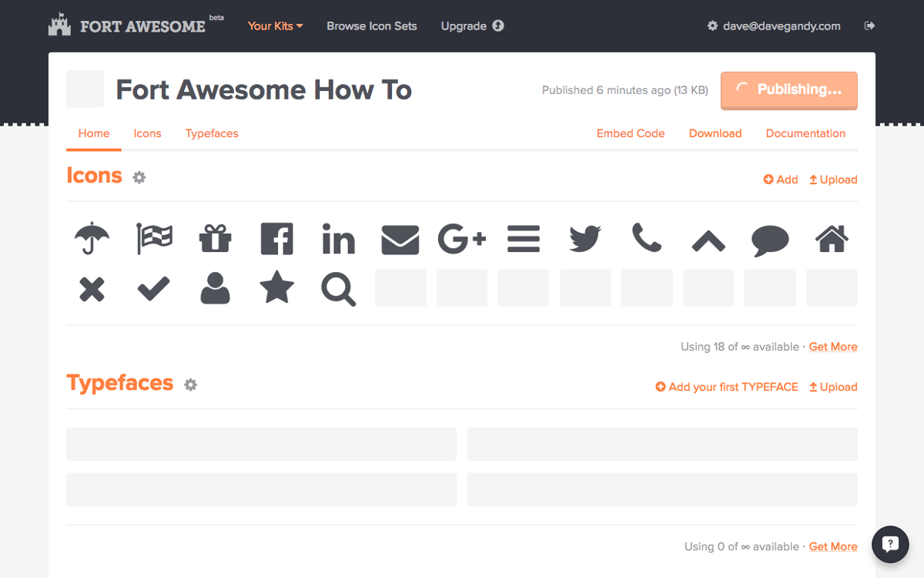The width and height of the screenshot is (924, 578).
Task: Select the Google+ icon
Action: point(461,239)
